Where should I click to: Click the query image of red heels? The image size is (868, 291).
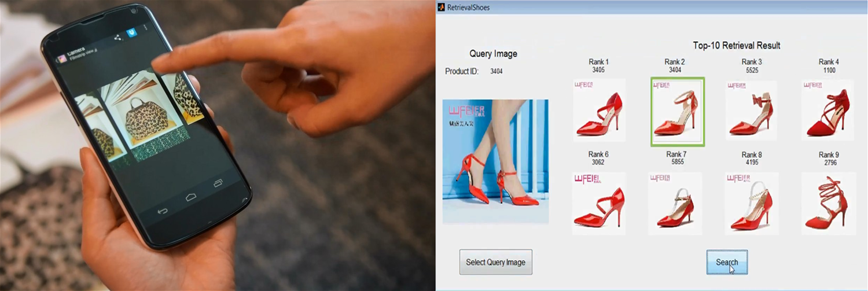(x=495, y=161)
